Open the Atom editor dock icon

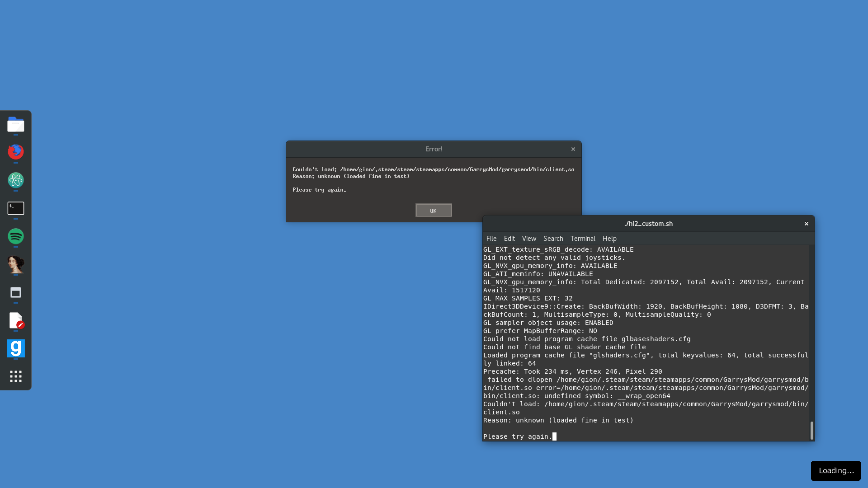click(x=16, y=180)
